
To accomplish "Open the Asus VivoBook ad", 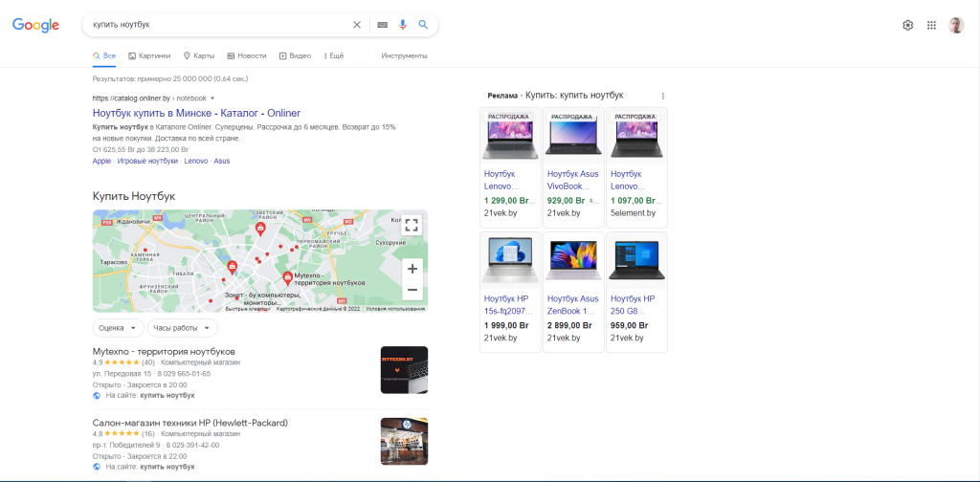I will (573, 167).
